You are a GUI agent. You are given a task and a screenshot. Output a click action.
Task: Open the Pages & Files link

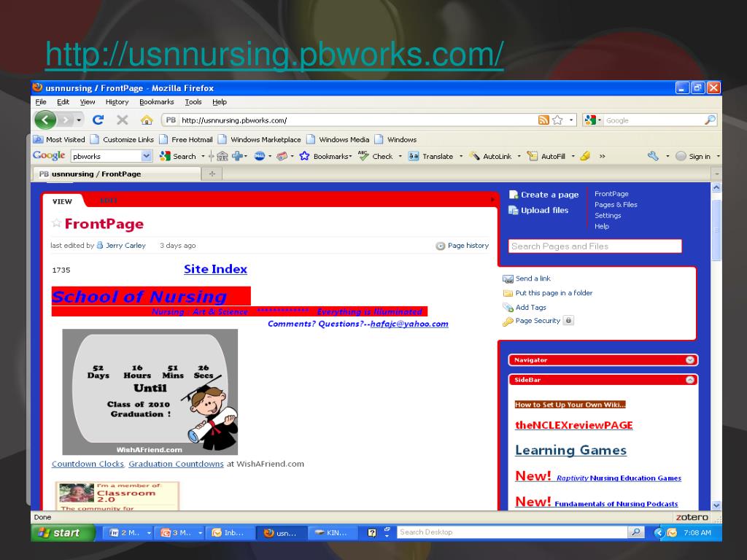pyautogui.click(x=616, y=205)
